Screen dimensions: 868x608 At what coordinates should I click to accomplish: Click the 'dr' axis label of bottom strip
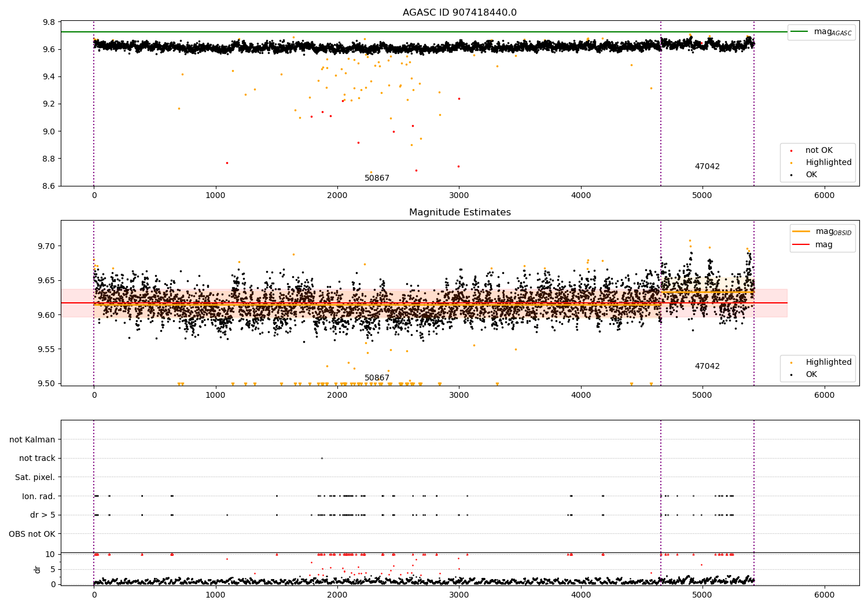pos(38,569)
